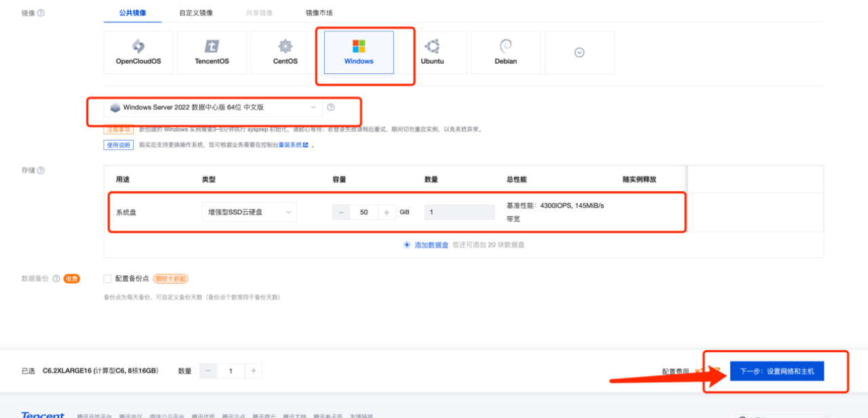
Task: Expand more operating system options card
Action: tap(579, 52)
